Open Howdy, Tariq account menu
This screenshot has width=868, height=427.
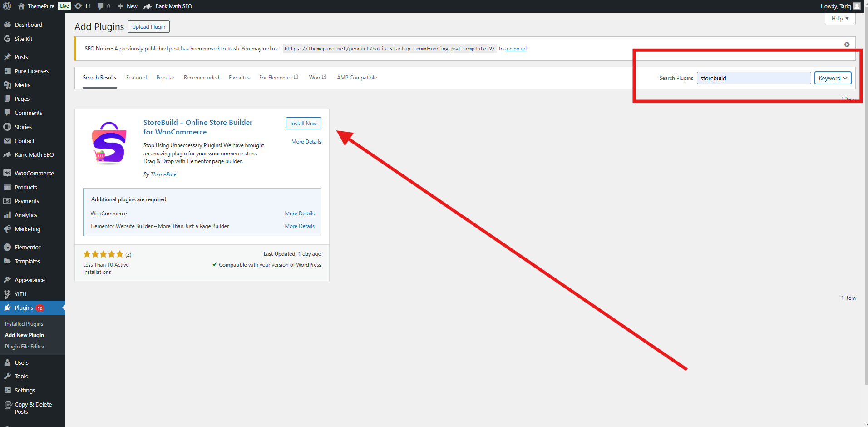click(840, 6)
